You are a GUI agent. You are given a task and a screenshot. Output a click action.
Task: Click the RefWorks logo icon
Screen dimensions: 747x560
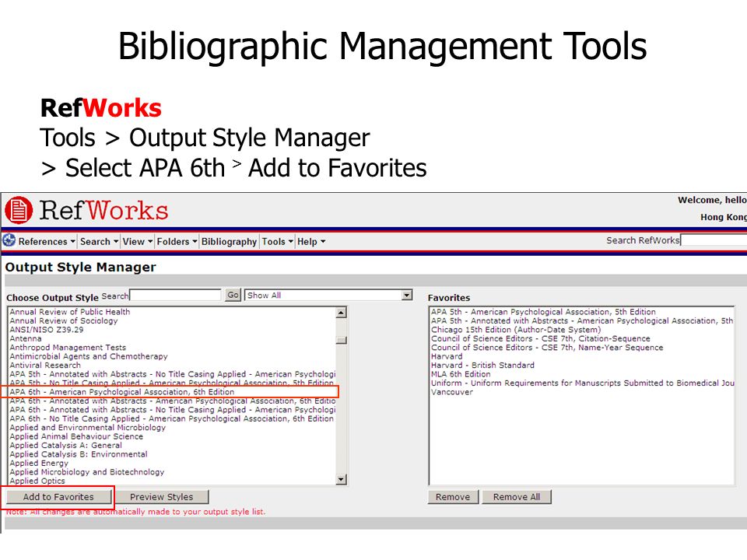19,210
